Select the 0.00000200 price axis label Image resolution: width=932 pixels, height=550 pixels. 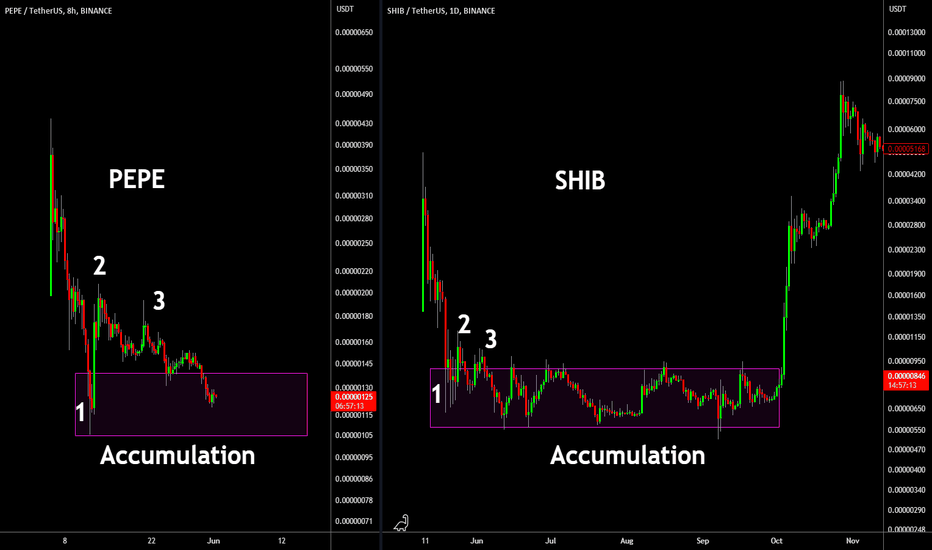354,293
